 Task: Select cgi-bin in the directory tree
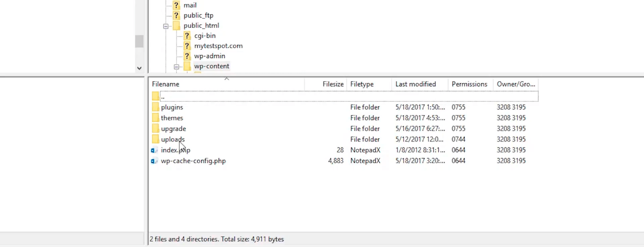click(x=205, y=36)
